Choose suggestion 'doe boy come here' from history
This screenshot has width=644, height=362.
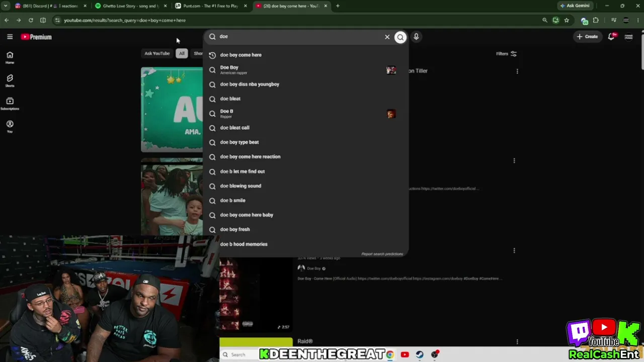click(306, 55)
